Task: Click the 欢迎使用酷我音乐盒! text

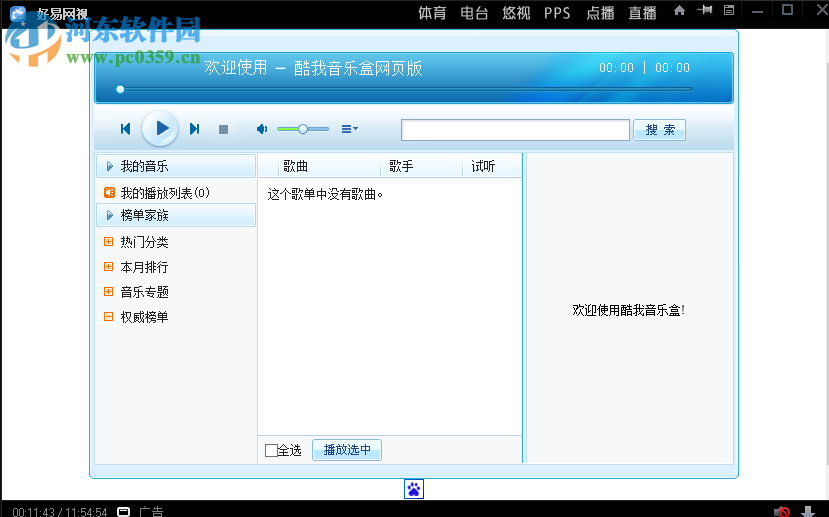Action: click(629, 310)
